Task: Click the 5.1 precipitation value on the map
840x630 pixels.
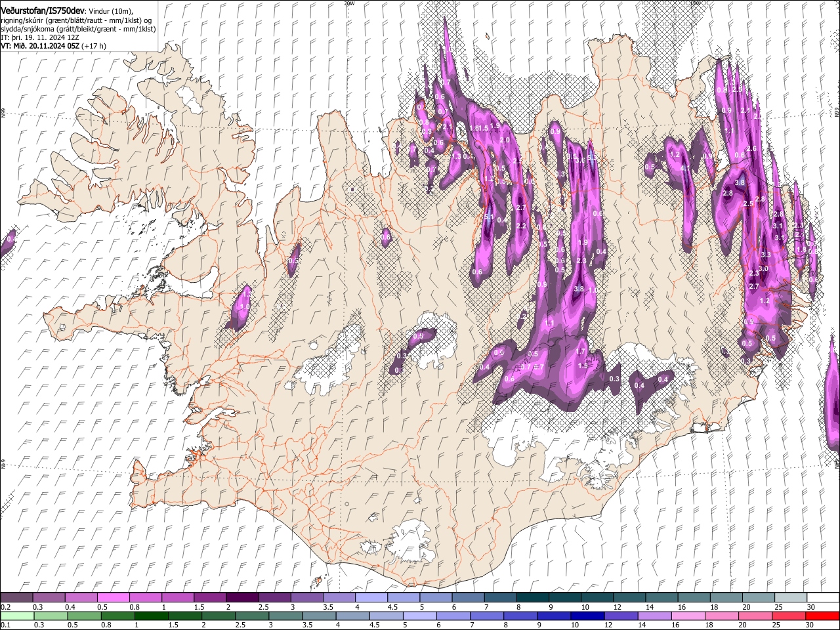Action: [x=488, y=216]
